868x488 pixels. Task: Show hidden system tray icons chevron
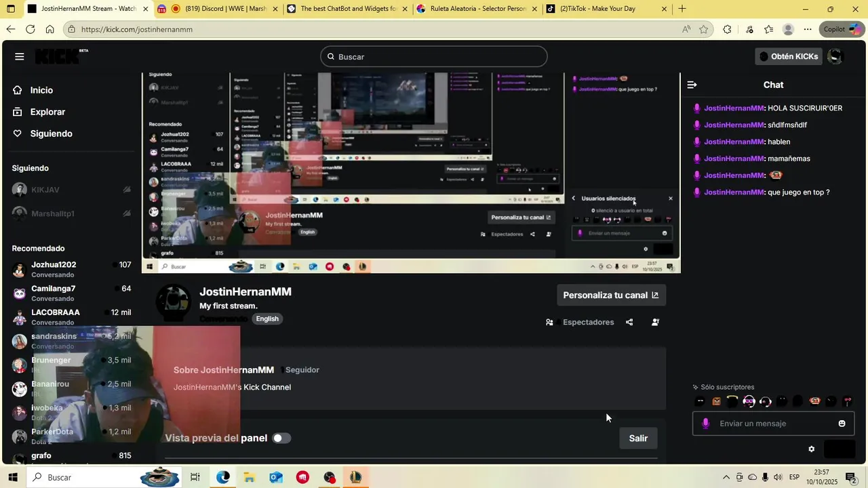click(x=726, y=477)
